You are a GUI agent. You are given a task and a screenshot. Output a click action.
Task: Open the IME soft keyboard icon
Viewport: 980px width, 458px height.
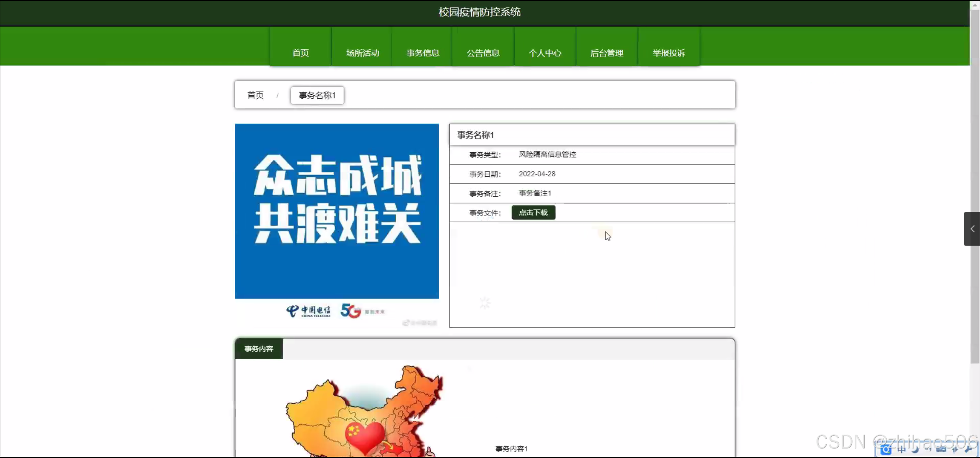pyautogui.click(x=941, y=450)
